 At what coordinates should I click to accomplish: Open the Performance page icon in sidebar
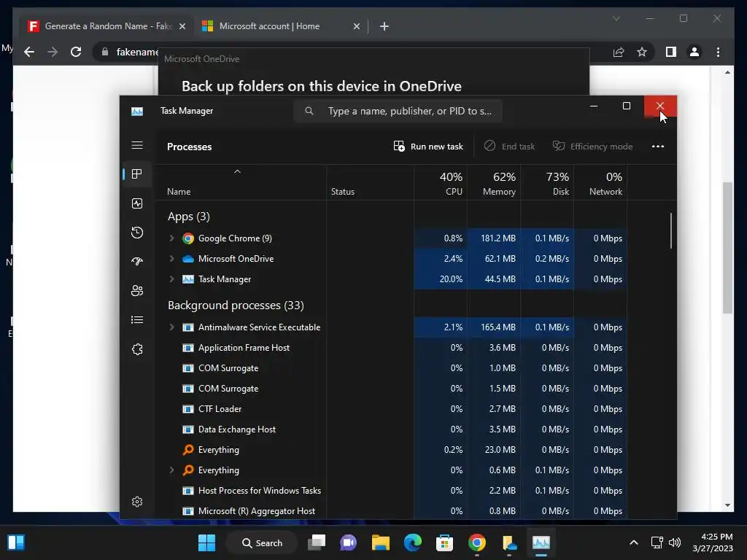coord(137,204)
